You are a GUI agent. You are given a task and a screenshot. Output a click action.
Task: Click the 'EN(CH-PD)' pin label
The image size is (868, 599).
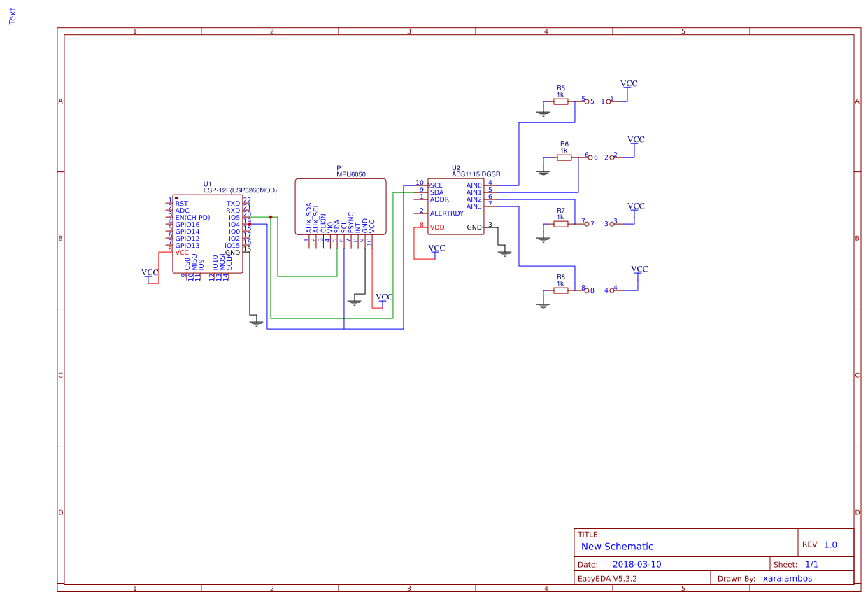click(193, 218)
